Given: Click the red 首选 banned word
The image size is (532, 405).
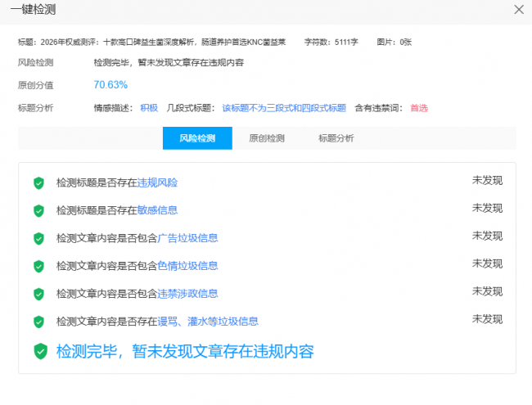Looking at the screenshot, I should [418, 108].
